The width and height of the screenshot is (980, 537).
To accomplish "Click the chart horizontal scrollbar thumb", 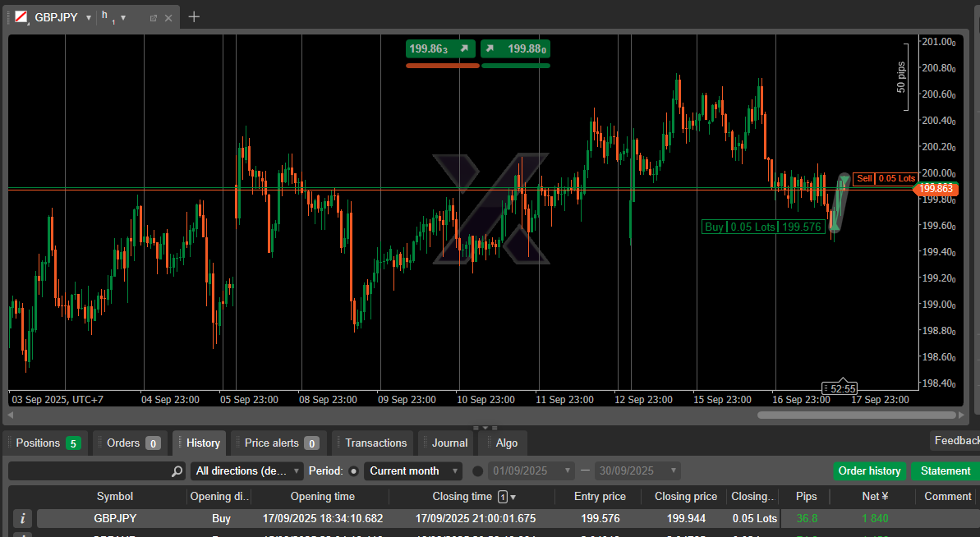I will [854, 415].
